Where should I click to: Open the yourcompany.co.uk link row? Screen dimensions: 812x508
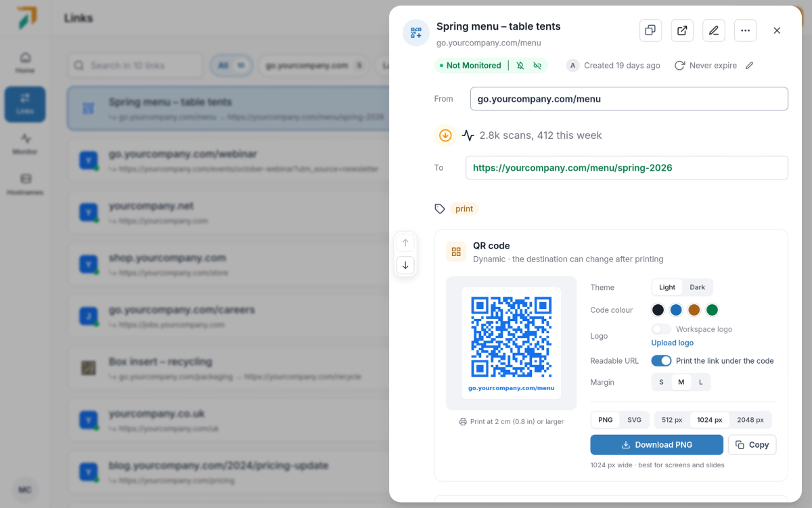coord(228,421)
